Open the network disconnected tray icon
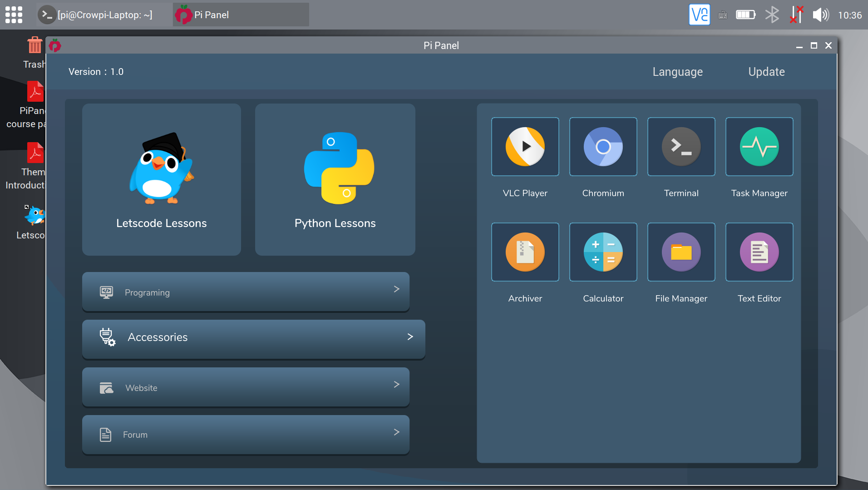This screenshot has width=868, height=490. (796, 15)
